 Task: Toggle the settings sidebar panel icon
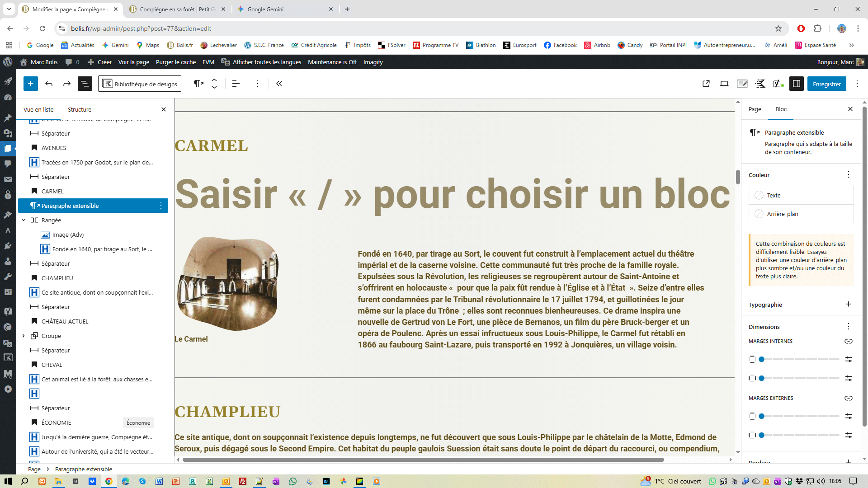tap(796, 84)
